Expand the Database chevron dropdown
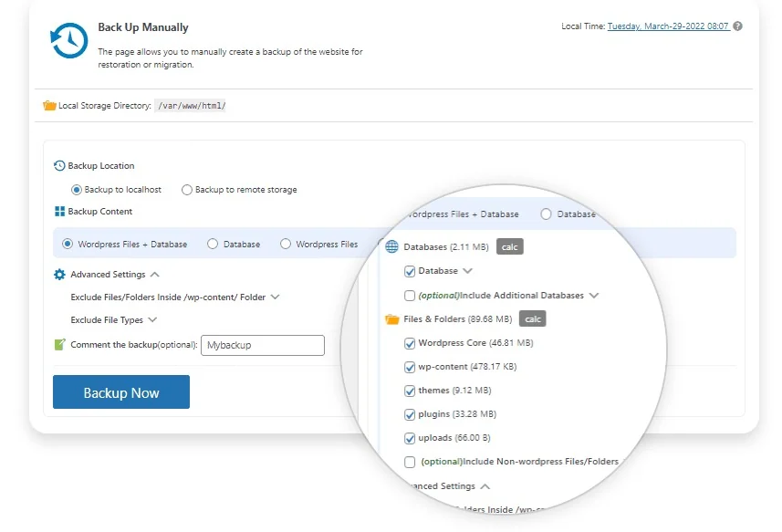This screenshot has width=782, height=532. [x=467, y=271]
